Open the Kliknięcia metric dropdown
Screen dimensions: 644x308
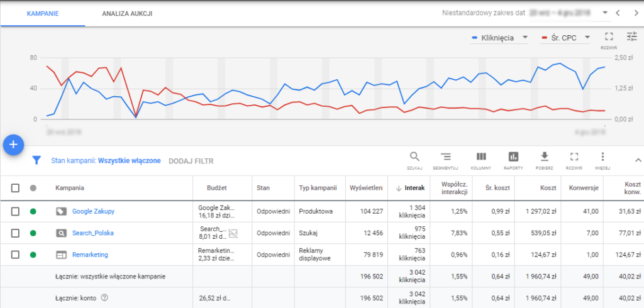[x=501, y=38]
